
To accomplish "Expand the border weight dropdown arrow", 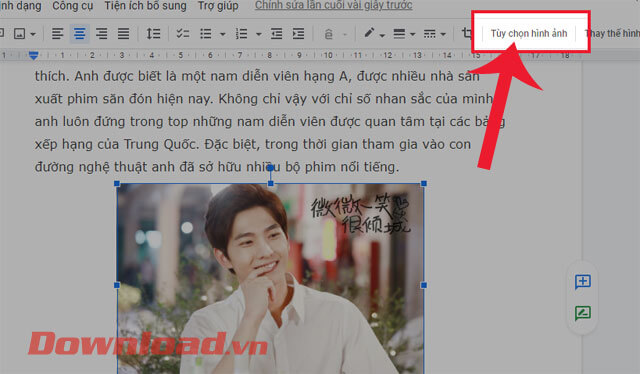I will pyautogui.click(x=413, y=35).
